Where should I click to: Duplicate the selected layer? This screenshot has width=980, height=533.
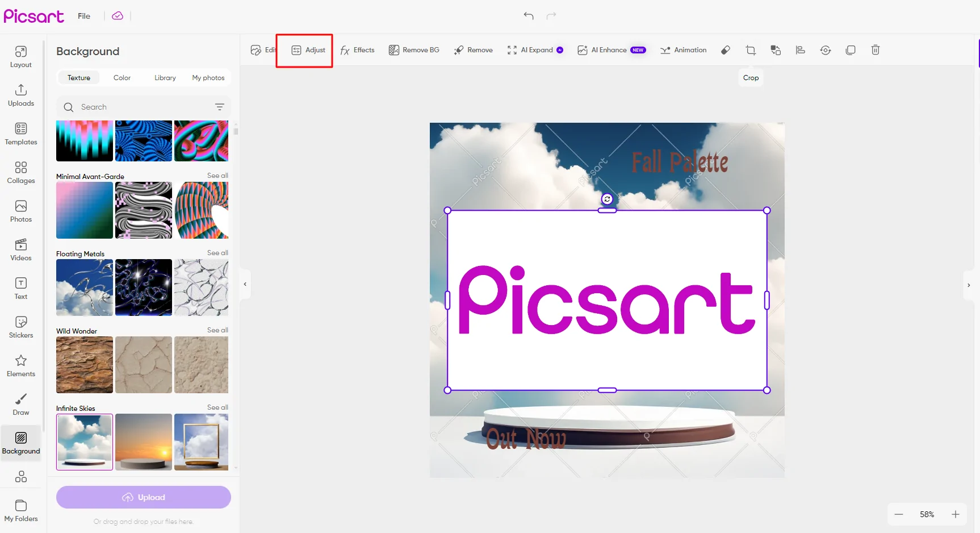(851, 50)
